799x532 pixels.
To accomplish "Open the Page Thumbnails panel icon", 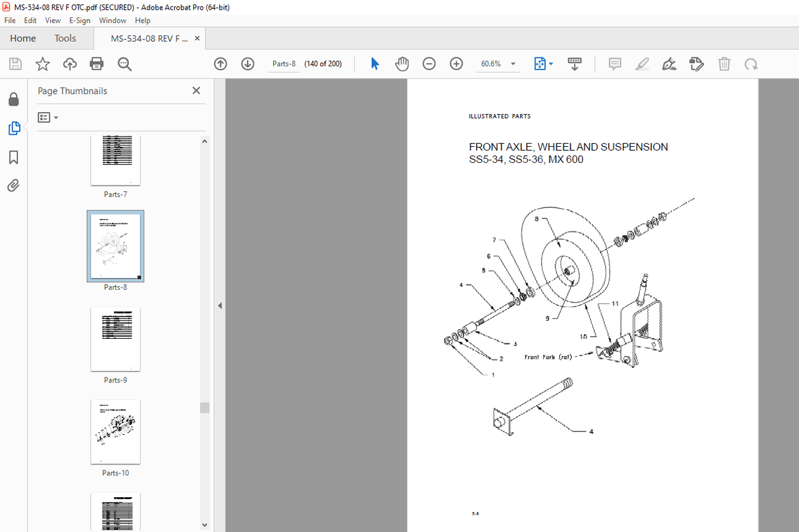I will [14, 128].
